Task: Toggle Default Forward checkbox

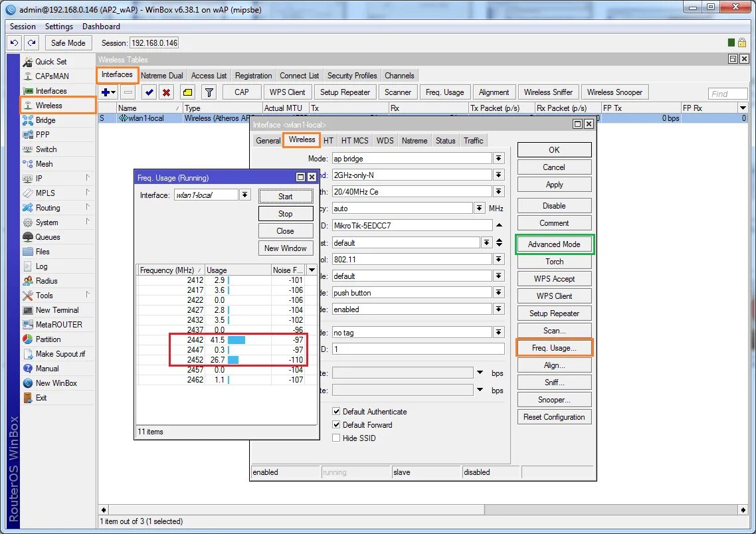Action: (336, 424)
